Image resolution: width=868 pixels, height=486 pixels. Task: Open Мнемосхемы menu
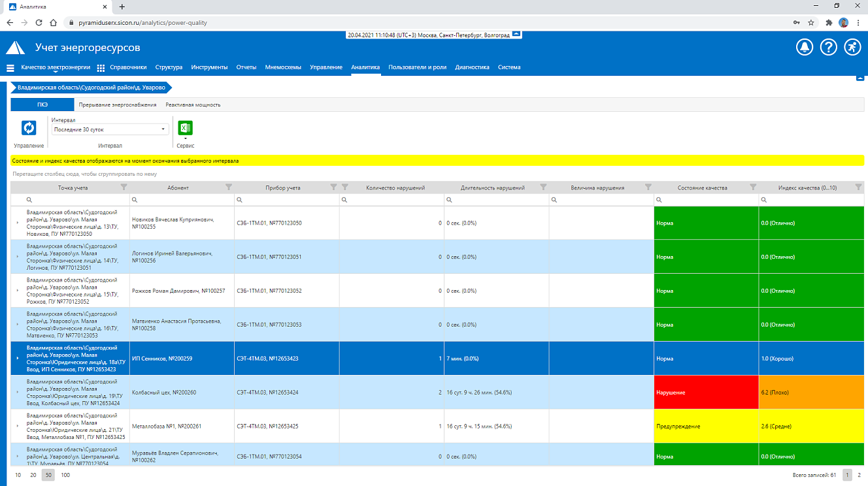(x=283, y=67)
